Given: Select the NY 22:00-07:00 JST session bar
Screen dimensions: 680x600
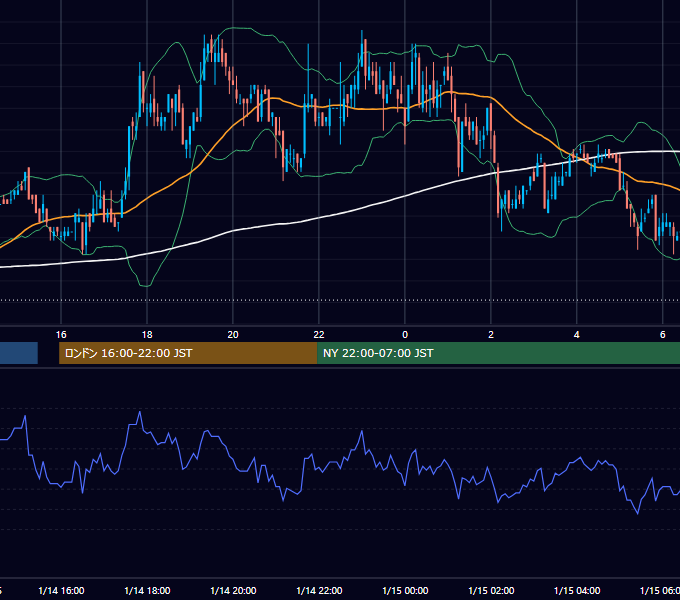Looking at the screenshot, I should pos(499,353).
